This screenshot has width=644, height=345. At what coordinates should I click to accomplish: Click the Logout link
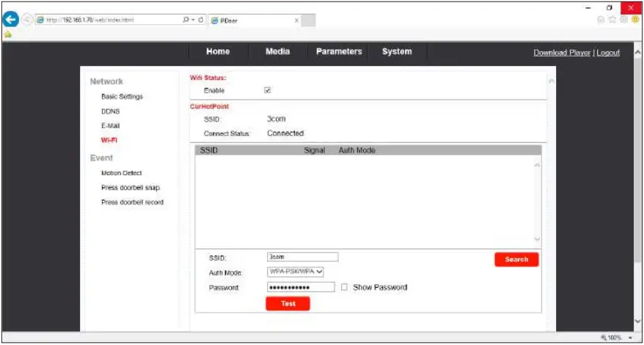tap(608, 53)
